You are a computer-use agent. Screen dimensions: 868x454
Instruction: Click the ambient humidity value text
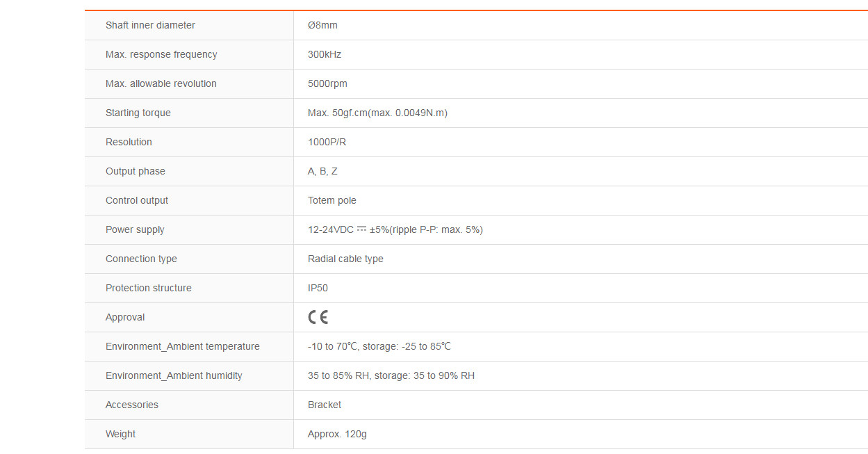(391, 375)
